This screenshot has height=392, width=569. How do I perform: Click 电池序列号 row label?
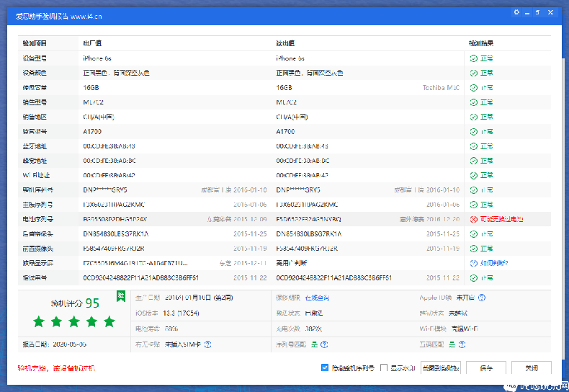37,219
